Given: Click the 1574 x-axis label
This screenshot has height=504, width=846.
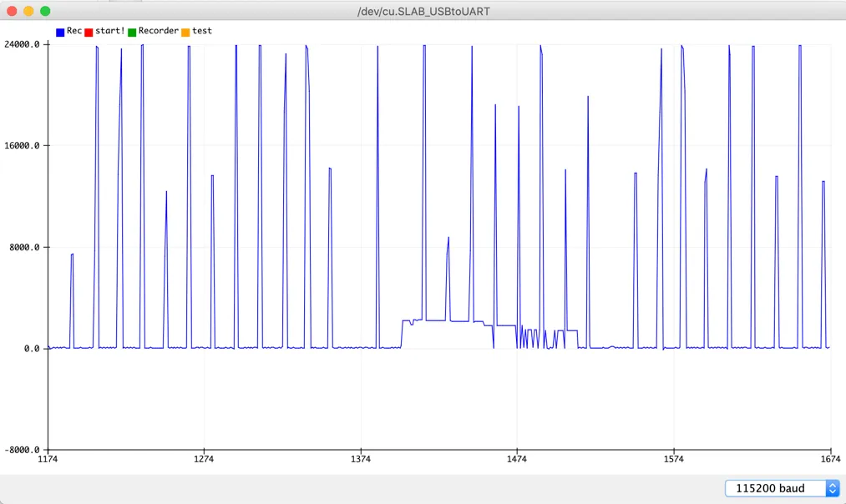Looking at the screenshot, I should 673,459.
